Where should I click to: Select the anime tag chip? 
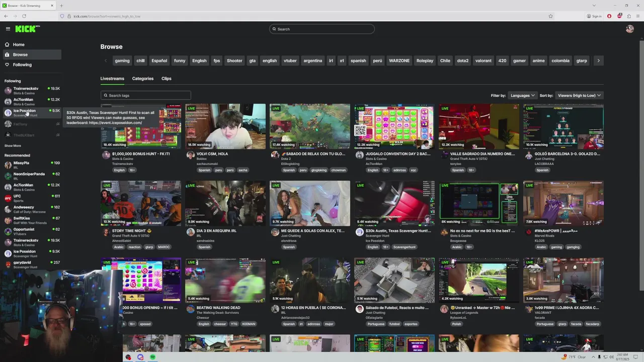(x=538, y=61)
